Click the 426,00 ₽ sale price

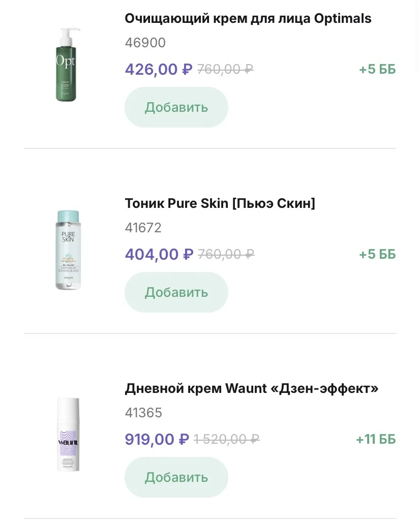tap(159, 69)
